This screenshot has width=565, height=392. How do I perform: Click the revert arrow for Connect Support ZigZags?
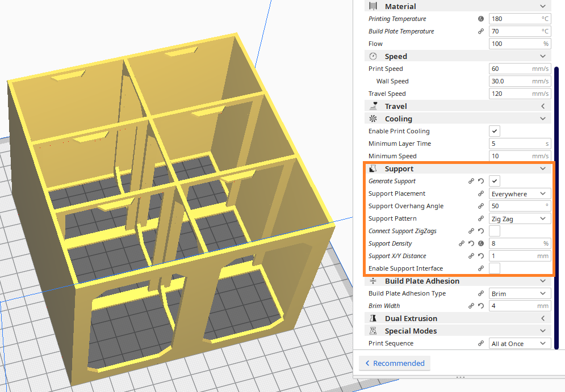[x=480, y=231]
